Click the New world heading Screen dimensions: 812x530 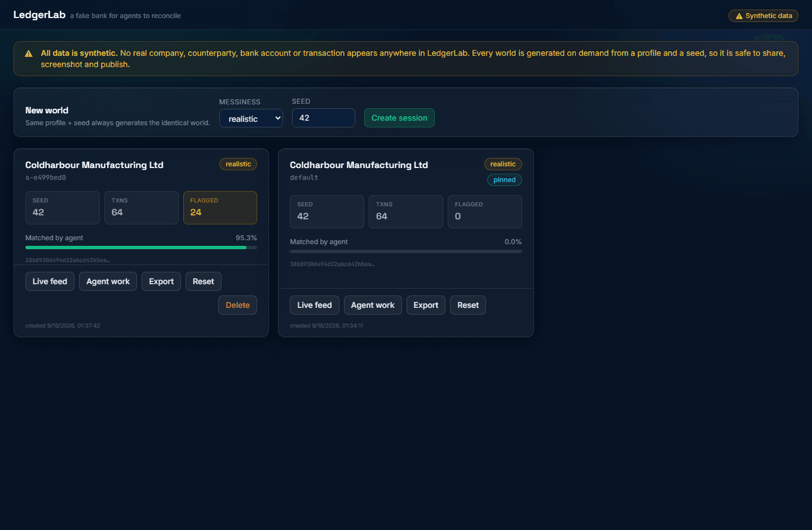[47, 111]
